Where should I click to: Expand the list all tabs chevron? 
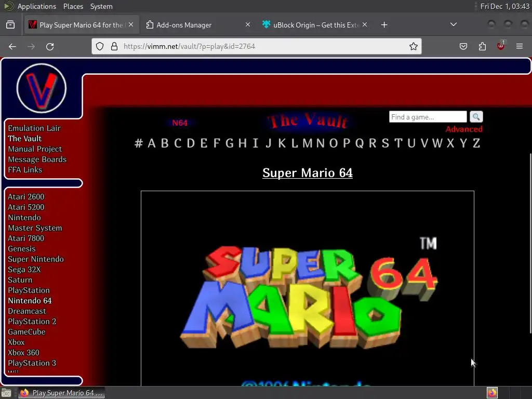coord(453,24)
